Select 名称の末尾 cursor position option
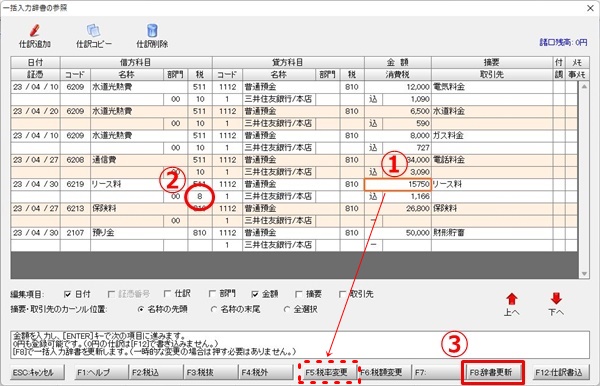The image size is (600, 386). click(214, 309)
